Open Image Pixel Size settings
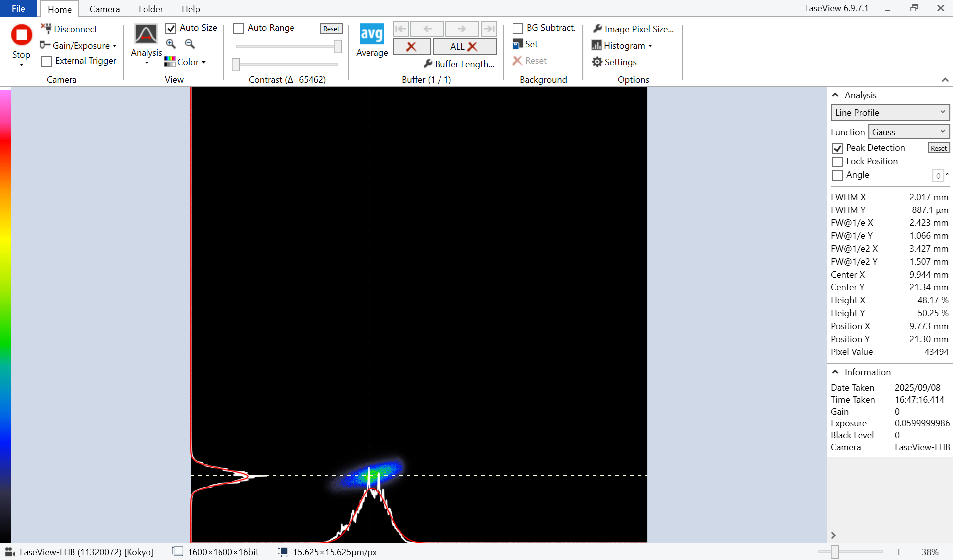 click(633, 29)
